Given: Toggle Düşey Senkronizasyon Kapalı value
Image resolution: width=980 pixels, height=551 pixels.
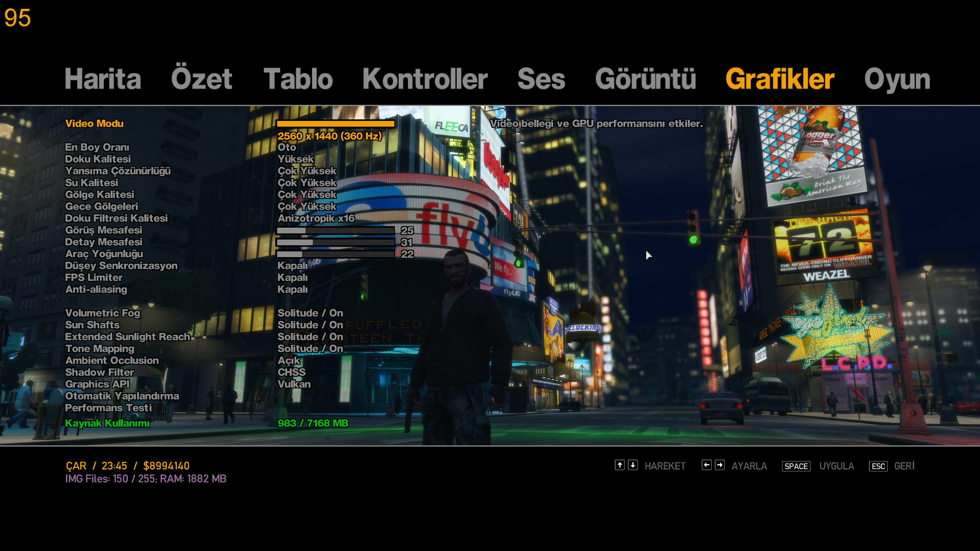Looking at the screenshot, I should click(292, 266).
